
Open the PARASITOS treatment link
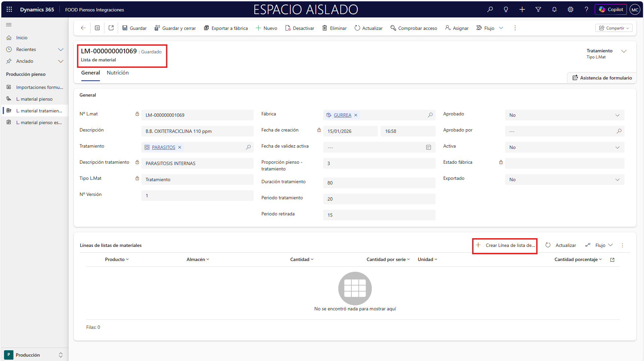[163, 147]
